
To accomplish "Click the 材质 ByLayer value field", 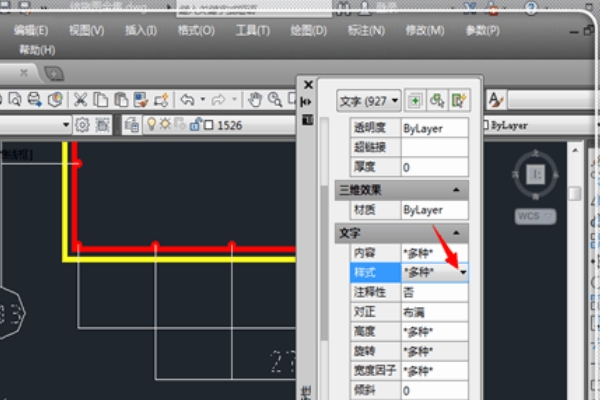I will pos(434,210).
